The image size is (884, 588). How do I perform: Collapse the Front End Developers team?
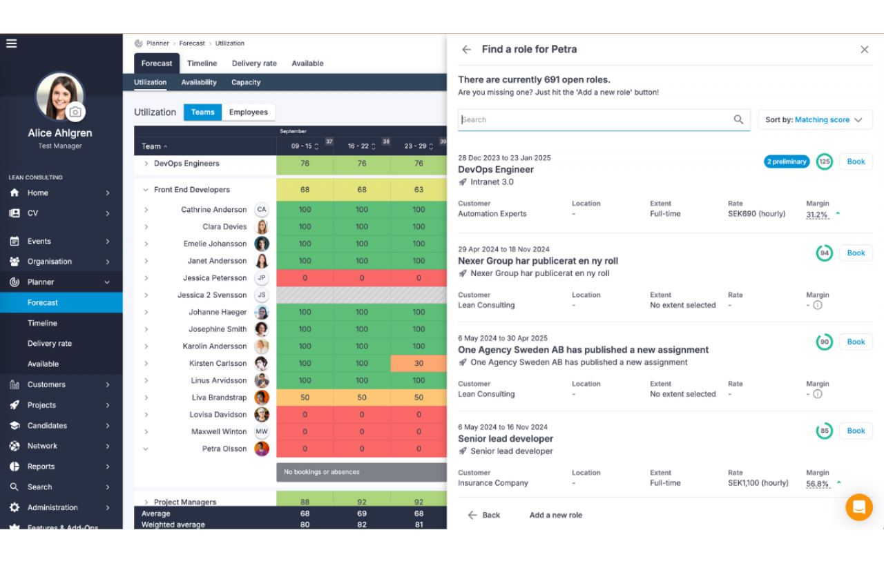click(x=146, y=190)
